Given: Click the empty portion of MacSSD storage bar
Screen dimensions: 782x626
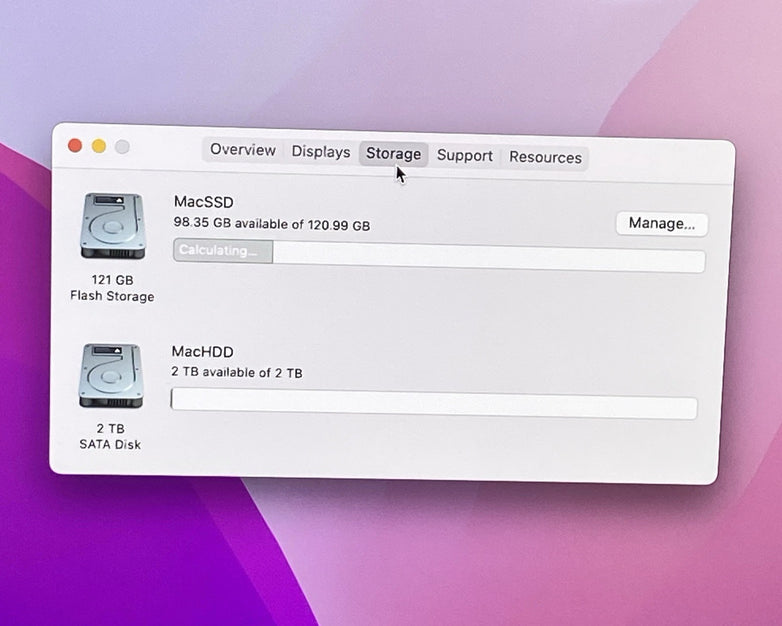Looking at the screenshot, I should pyautogui.click(x=488, y=257).
